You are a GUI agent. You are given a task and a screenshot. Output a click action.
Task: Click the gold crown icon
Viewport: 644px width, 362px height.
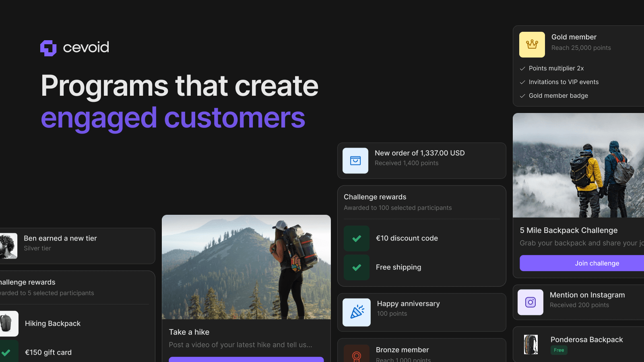coord(532,45)
